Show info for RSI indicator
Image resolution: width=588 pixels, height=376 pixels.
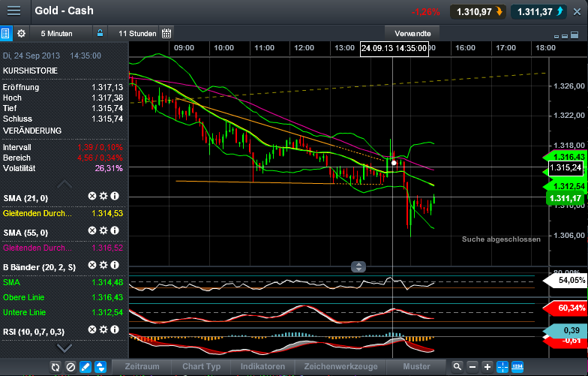115,330
